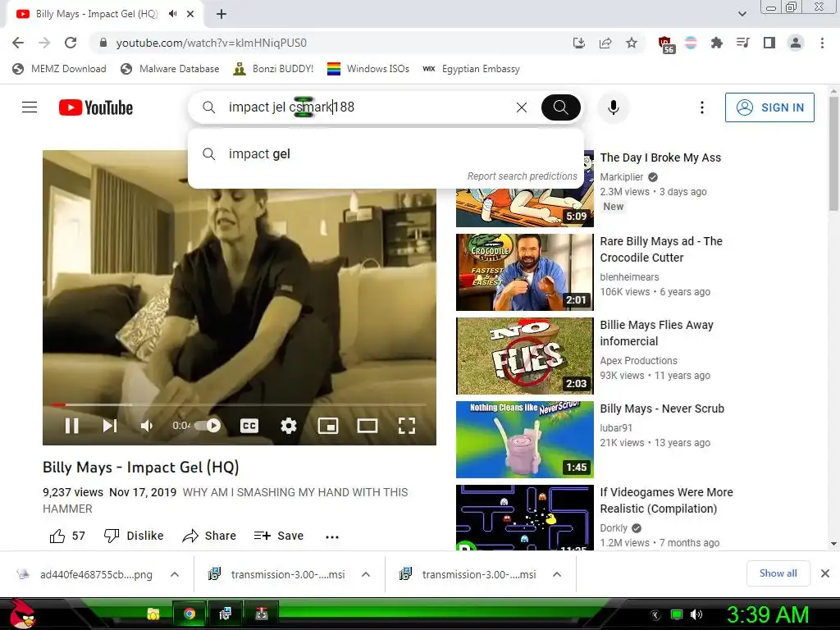Open more actions ellipsis under video
Screen dimensions: 840x630
pos(332,536)
